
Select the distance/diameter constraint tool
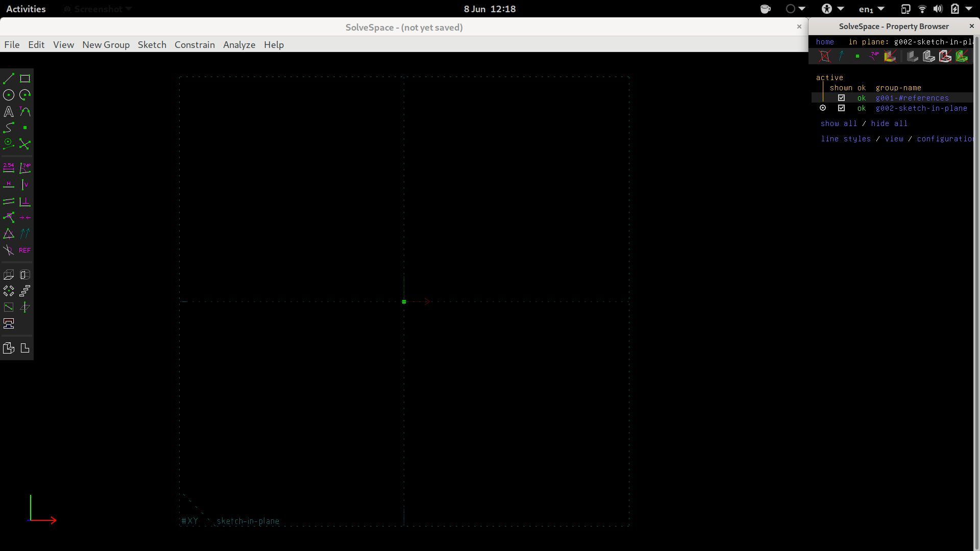tap(9, 168)
